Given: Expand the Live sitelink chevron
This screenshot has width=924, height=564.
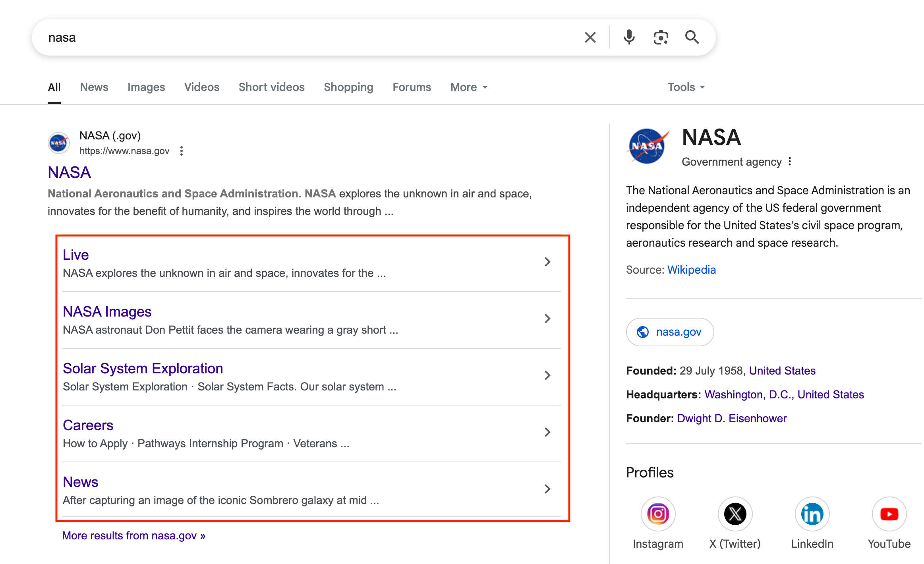Looking at the screenshot, I should point(547,262).
